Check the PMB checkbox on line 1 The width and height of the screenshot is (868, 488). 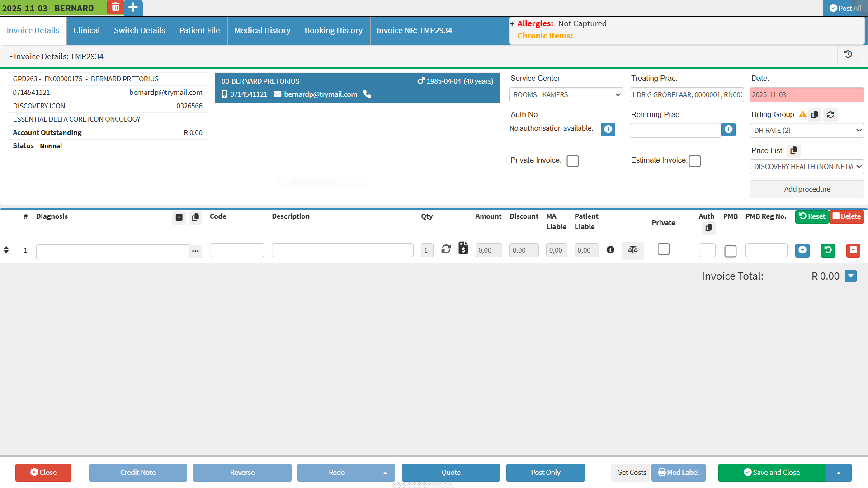(x=730, y=251)
